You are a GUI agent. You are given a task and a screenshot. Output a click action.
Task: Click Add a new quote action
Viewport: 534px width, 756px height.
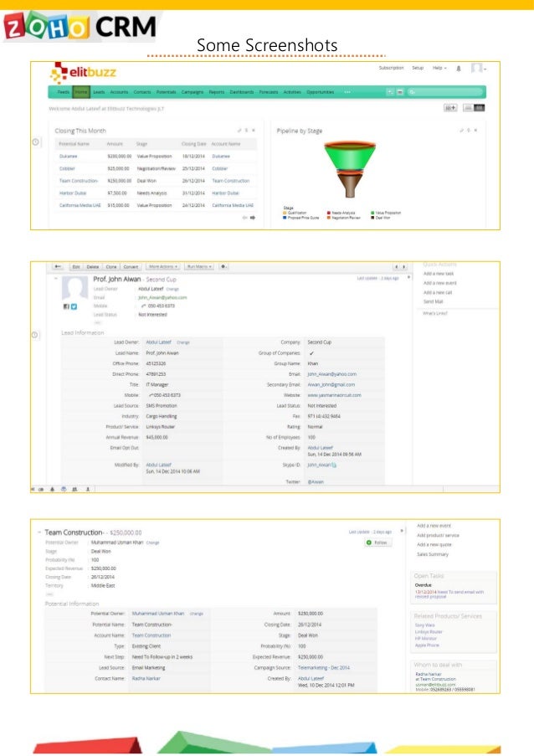point(434,545)
